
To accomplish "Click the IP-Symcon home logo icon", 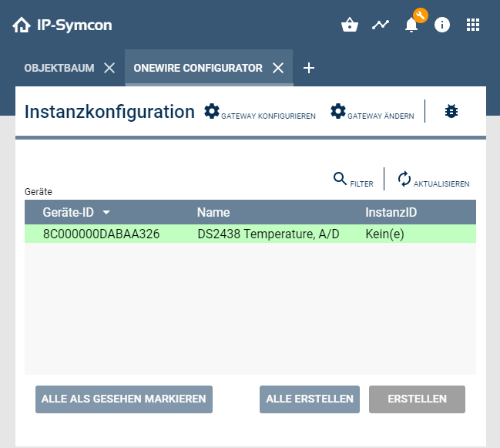I will click(x=21, y=25).
